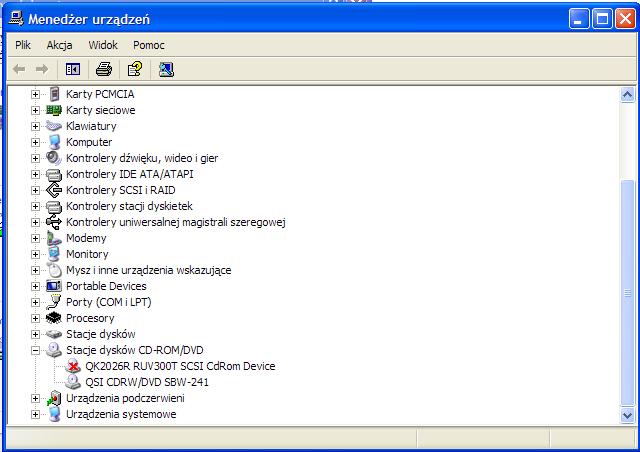Click the USB controllers icon

coord(54,222)
